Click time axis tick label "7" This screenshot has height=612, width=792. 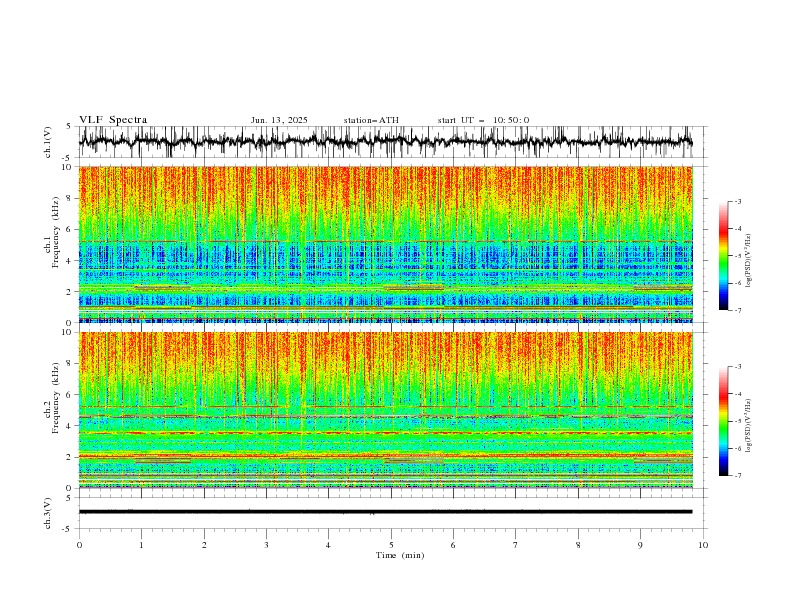(x=516, y=545)
